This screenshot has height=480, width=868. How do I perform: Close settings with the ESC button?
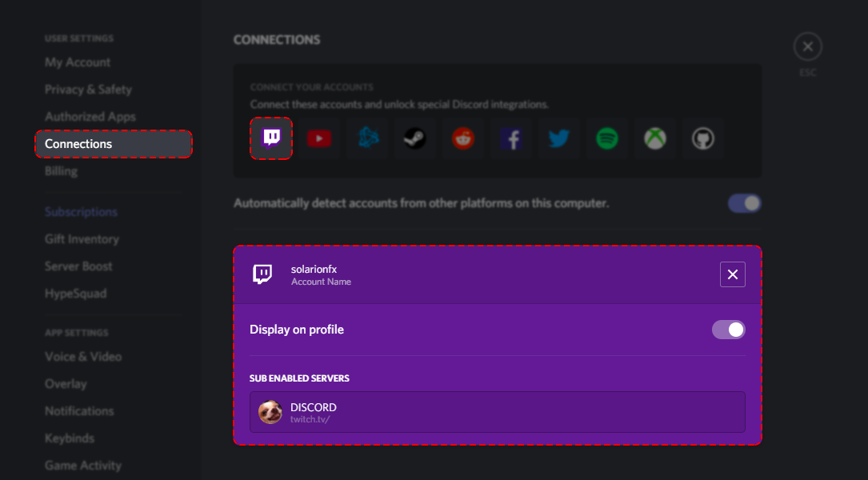tap(807, 46)
